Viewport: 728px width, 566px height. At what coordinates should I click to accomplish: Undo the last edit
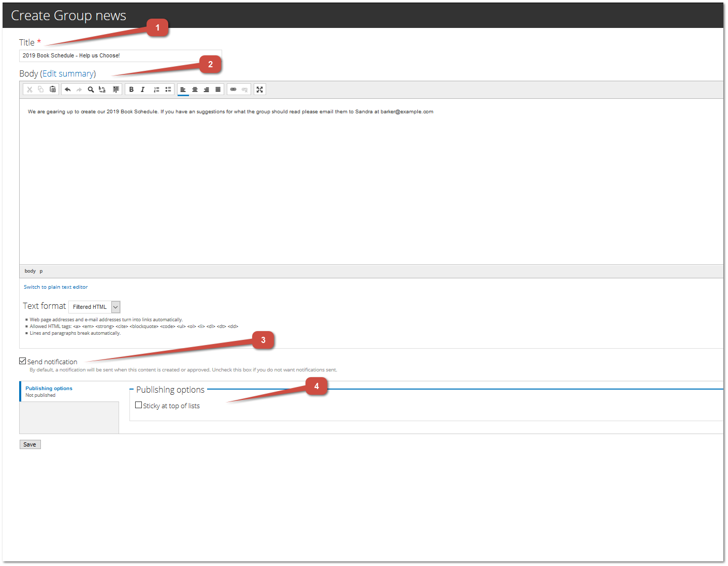click(x=68, y=90)
